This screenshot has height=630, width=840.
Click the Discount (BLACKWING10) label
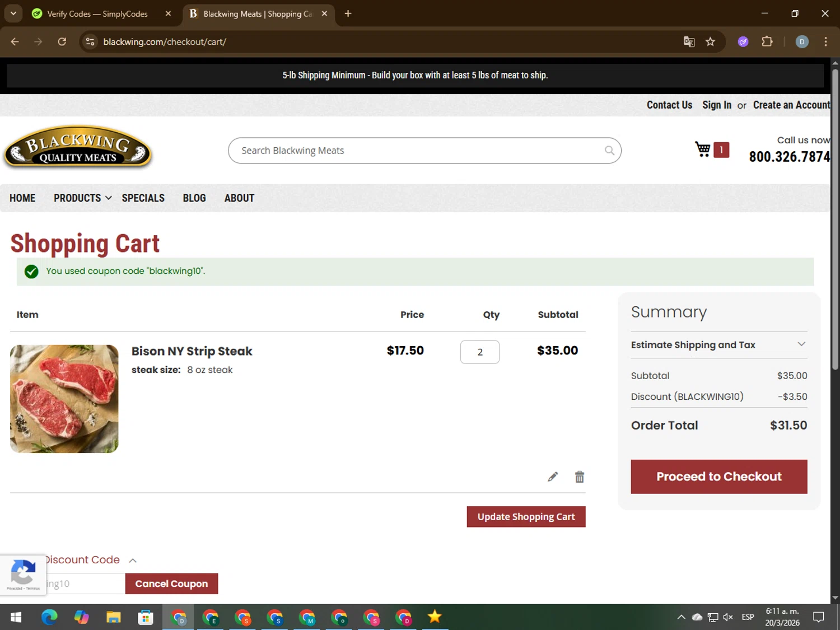point(687,396)
